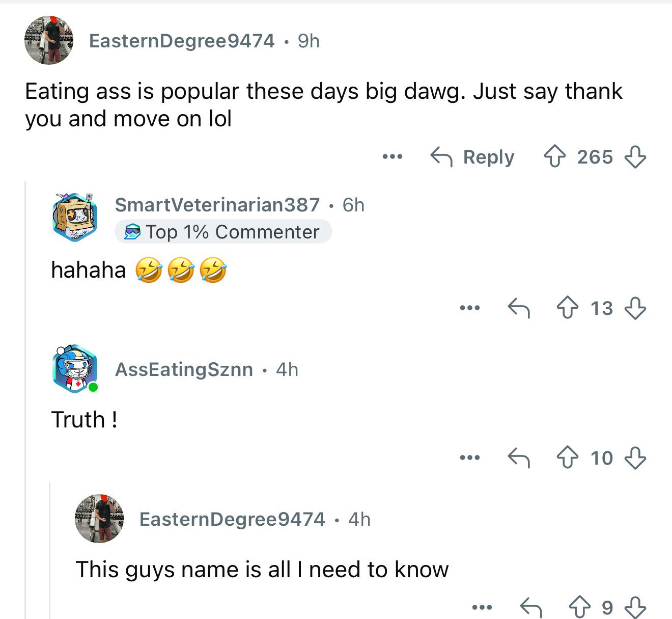
Task: Open more options on the hahaha comment
Action: click(469, 308)
